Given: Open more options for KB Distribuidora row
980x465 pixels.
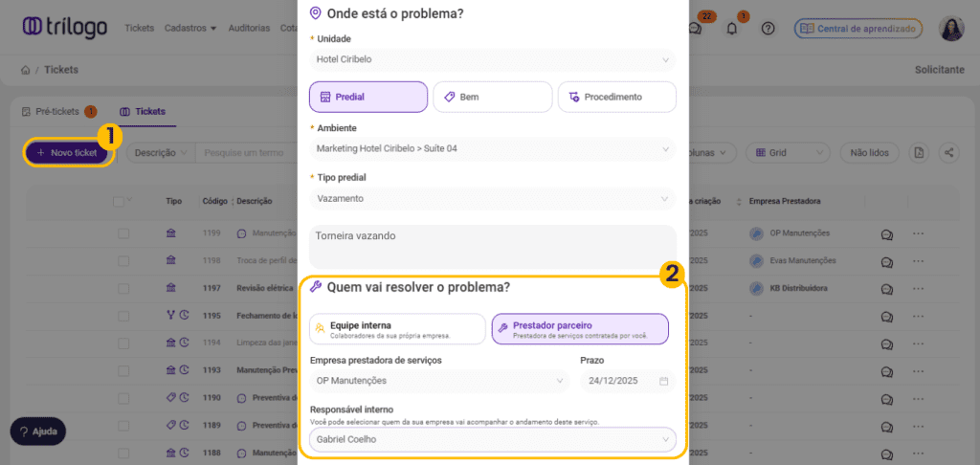Looking at the screenshot, I should (919, 288).
